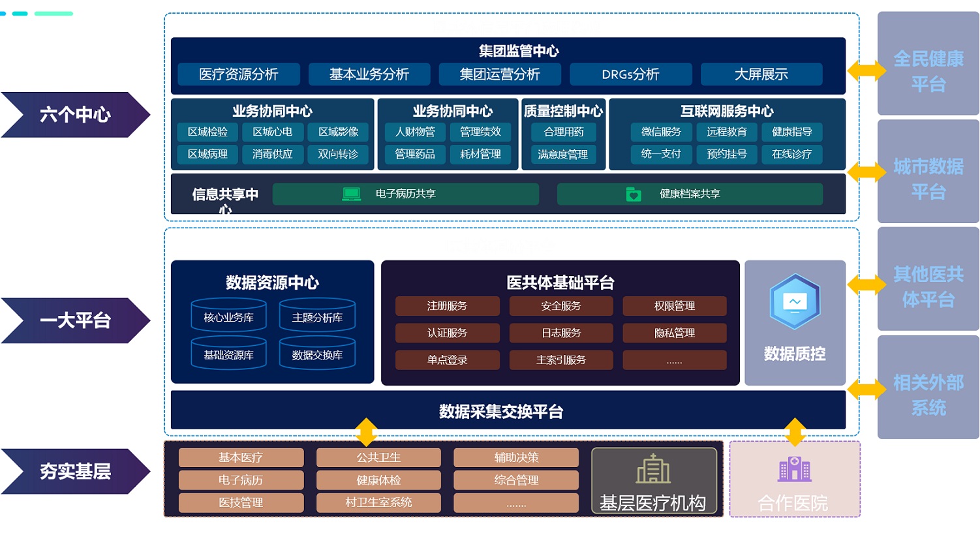Click the yellow arrow beside 相关外部系统
This screenshot has height=537, width=980.
tap(866, 390)
